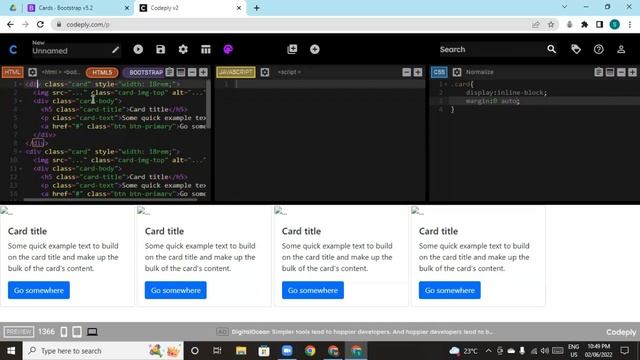Switch to the Cards Bootstrap v5.2 browser tab
The height and width of the screenshot is (360, 640).
78,8
